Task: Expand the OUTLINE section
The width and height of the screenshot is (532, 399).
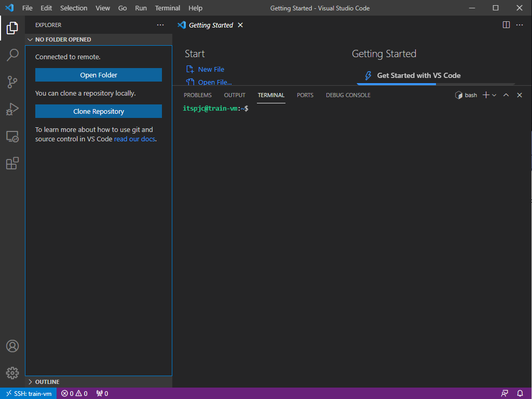Action: coord(99,382)
